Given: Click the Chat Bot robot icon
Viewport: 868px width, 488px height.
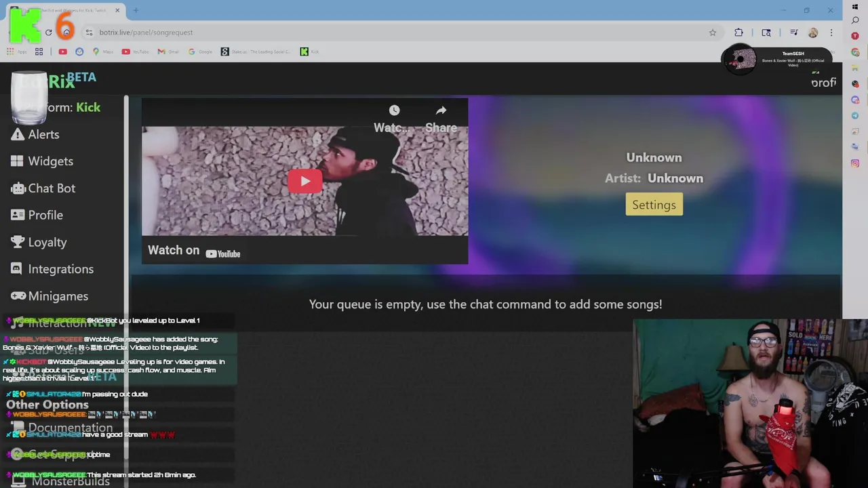Looking at the screenshot, I should 18,188.
